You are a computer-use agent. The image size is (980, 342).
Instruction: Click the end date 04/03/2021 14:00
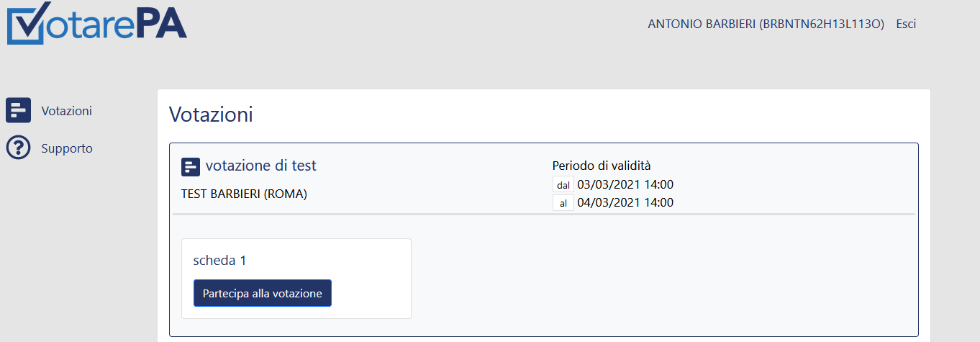pyautogui.click(x=625, y=202)
